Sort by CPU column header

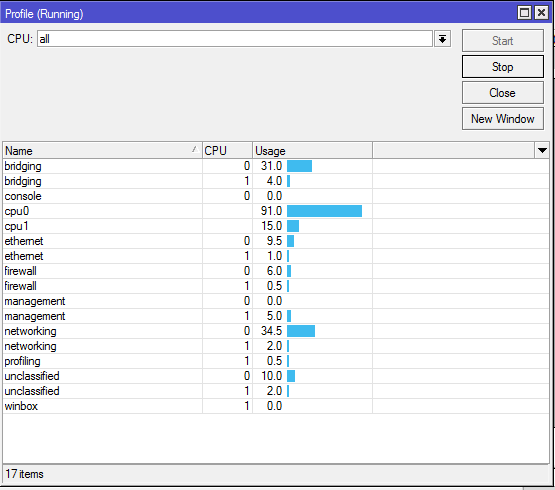pyautogui.click(x=227, y=151)
